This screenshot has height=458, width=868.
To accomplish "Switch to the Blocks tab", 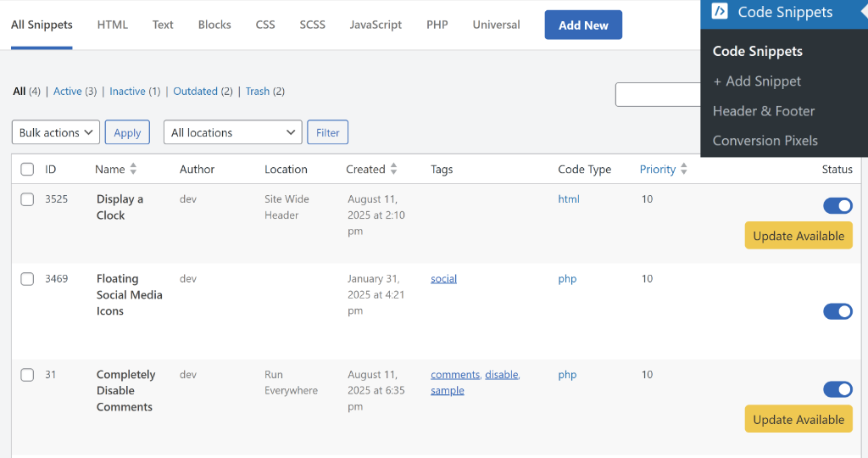I will pos(214,25).
